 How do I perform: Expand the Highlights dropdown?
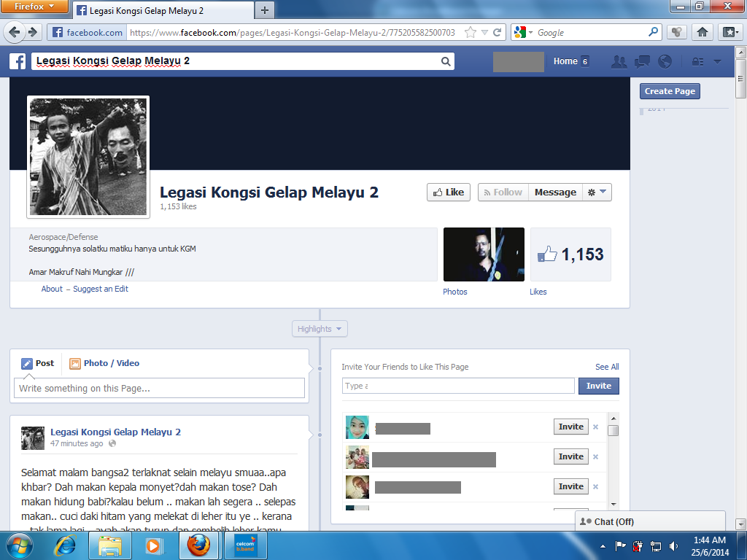click(x=320, y=329)
